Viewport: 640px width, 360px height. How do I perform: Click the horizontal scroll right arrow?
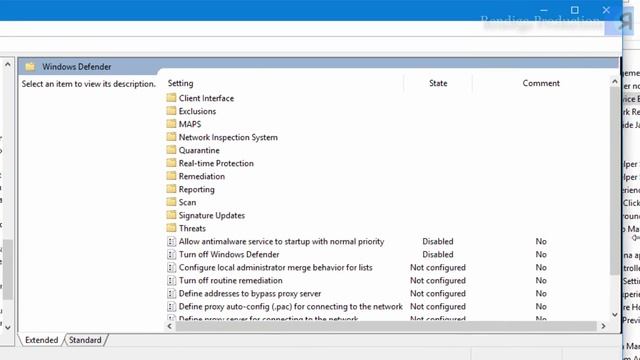603,326
